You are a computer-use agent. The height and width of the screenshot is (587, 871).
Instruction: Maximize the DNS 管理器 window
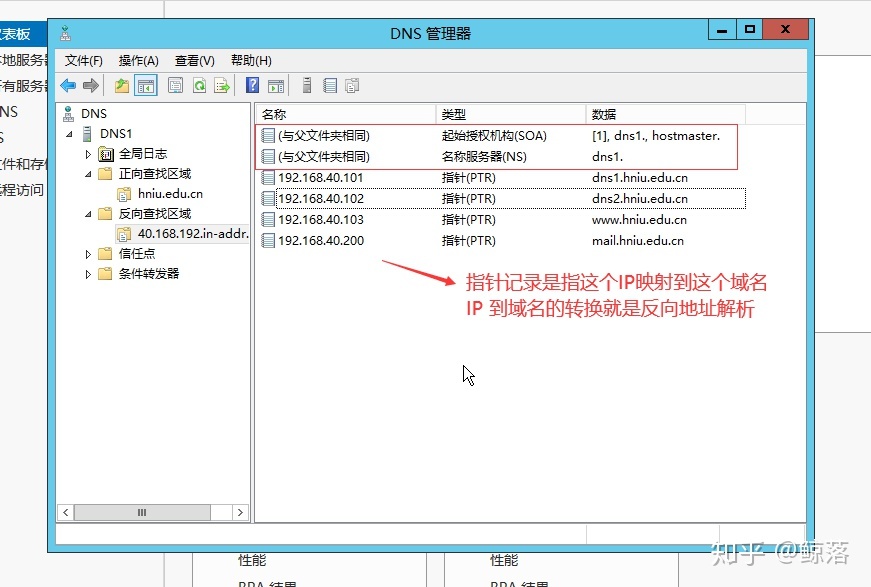(x=749, y=29)
